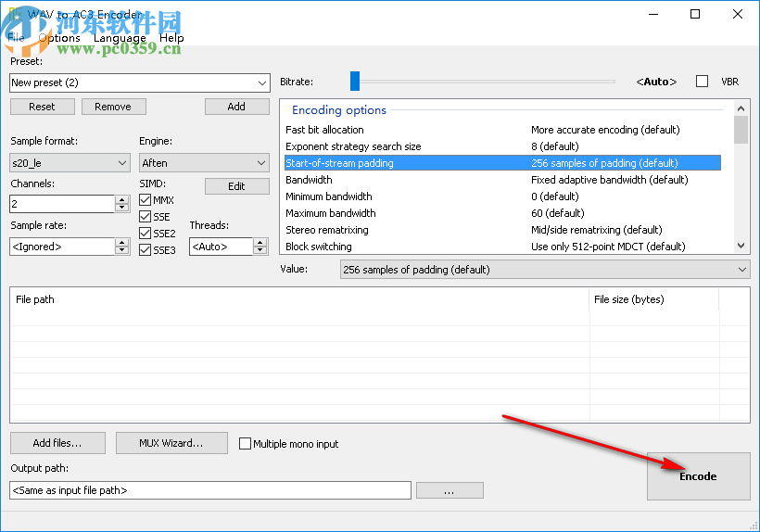760x532 pixels.
Task: Open the Sample format dropdown
Action: [x=70, y=163]
